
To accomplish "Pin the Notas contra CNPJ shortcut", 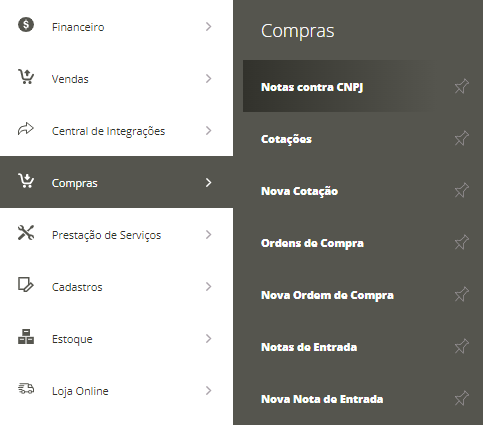I will 462,86.
